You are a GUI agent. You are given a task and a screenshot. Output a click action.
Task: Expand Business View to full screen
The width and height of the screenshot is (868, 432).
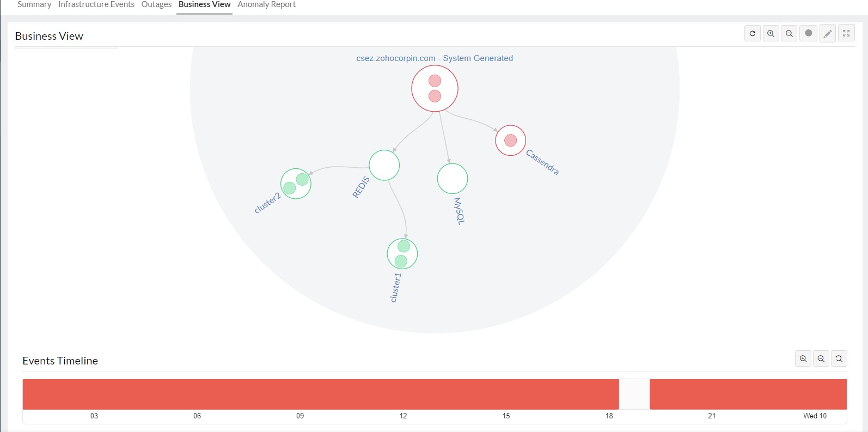(x=846, y=33)
